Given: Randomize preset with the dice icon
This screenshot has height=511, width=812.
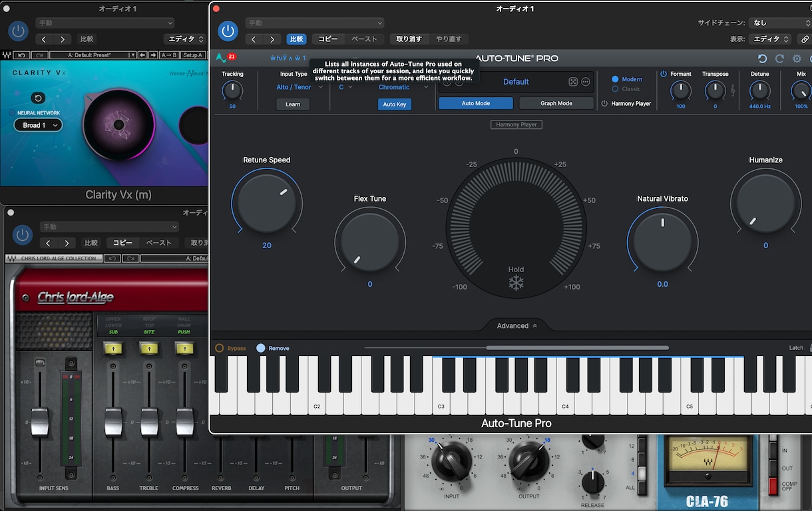Looking at the screenshot, I should point(572,82).
